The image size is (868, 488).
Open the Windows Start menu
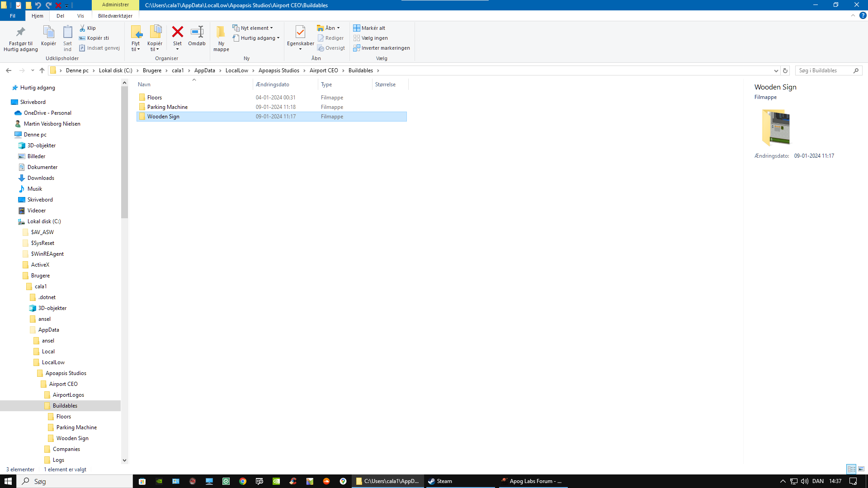point(8,481)
